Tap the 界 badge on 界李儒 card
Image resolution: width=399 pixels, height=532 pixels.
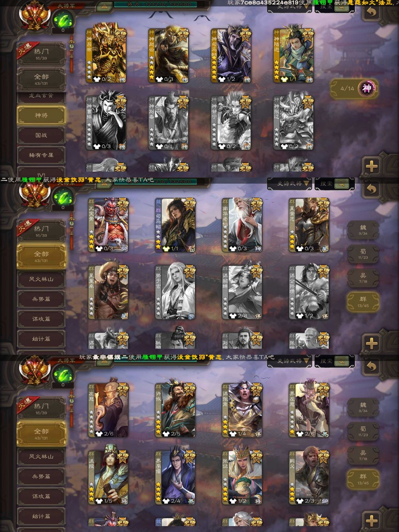pyautogui.click(x=191, y=501)
